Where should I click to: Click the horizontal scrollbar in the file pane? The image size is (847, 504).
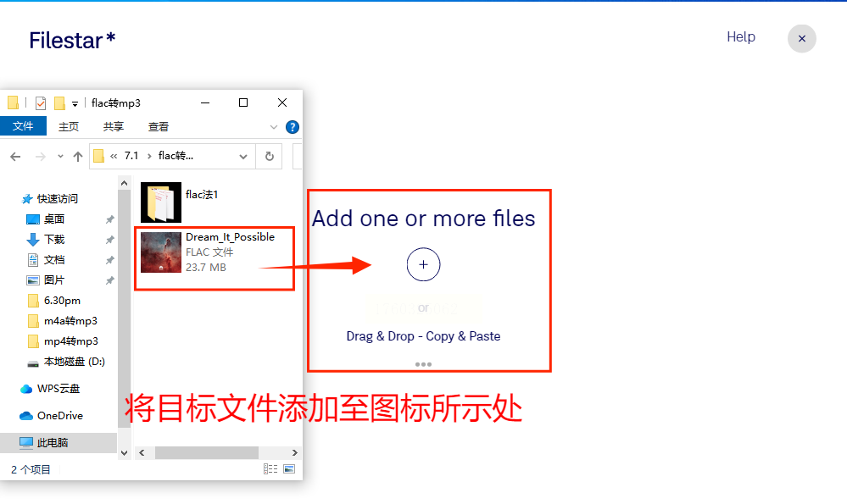click(x=218, y=452)
